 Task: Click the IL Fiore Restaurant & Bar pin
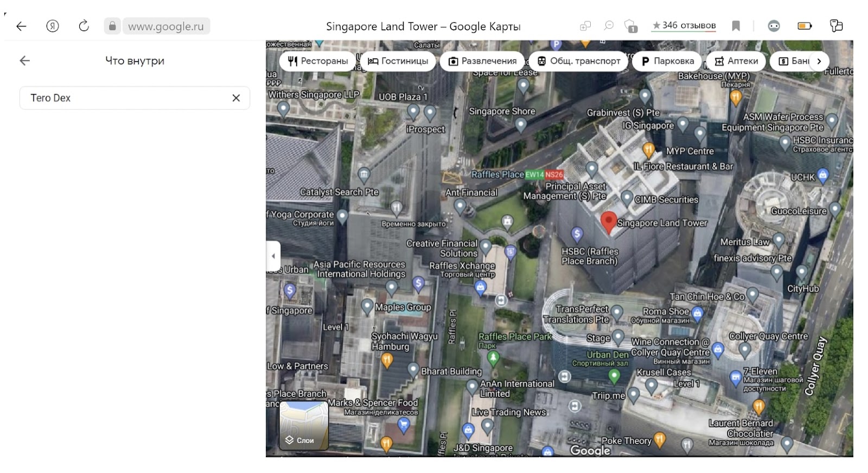[x=648, y=150]
